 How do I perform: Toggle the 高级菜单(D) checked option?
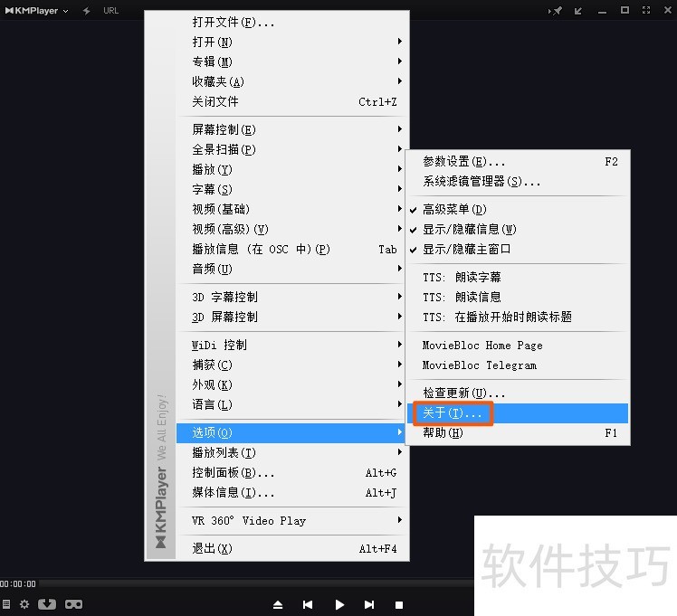pyautogui.click(x=518, y=209)
